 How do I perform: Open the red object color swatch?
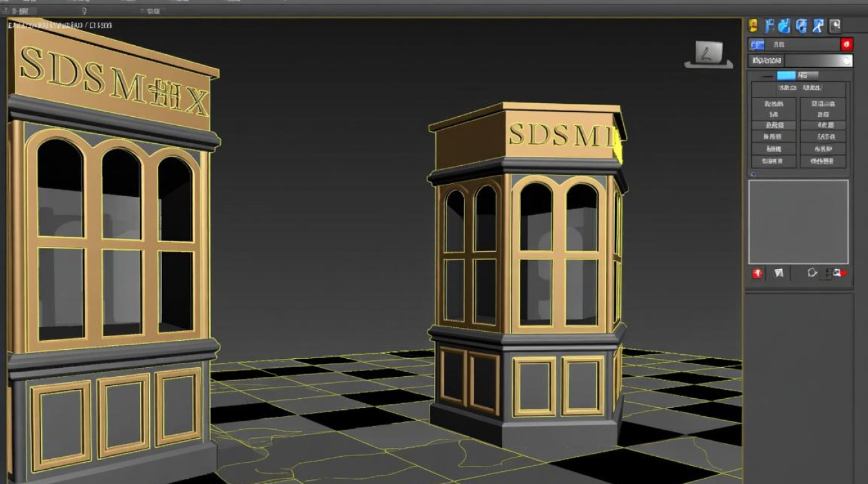coord(847,45)
